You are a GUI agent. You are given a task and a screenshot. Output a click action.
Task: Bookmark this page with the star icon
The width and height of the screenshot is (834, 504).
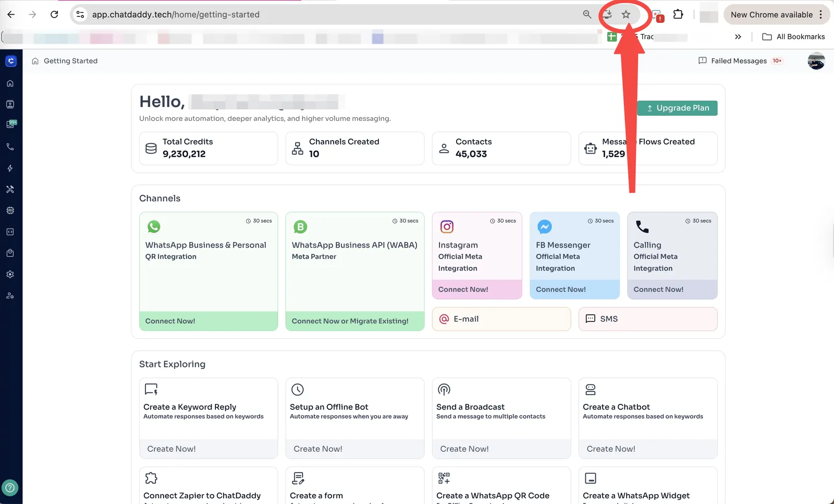click(626, 15)
